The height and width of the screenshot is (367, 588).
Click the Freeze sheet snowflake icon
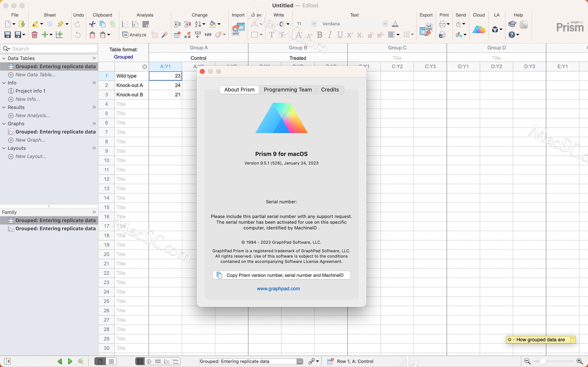pyautogui.click(x=50, y=24)
